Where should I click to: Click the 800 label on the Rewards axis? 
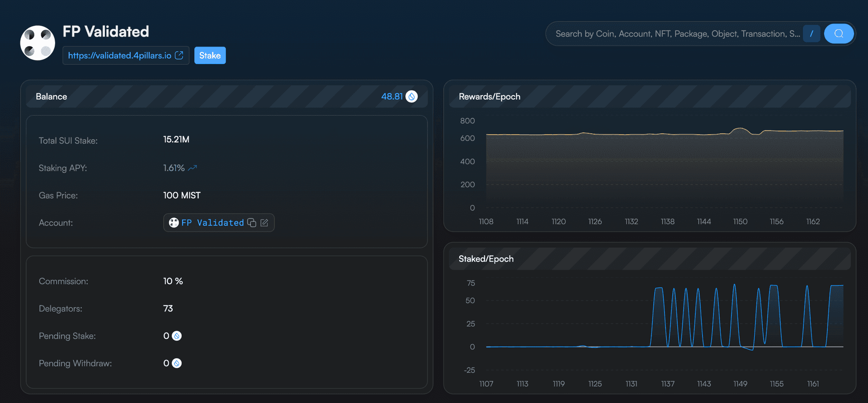(x=467, y=121)
